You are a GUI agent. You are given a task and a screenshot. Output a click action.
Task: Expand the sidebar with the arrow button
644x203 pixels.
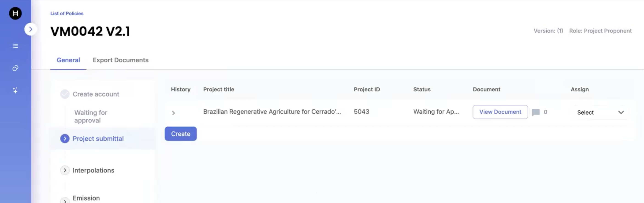(x=30, y=29)
